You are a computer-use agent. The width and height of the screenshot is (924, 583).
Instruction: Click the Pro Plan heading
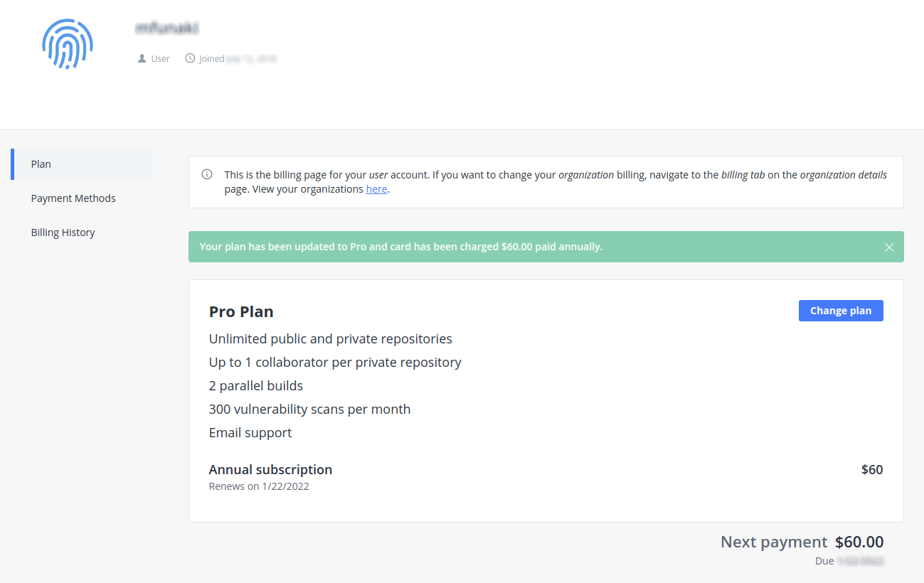(241, 311)
